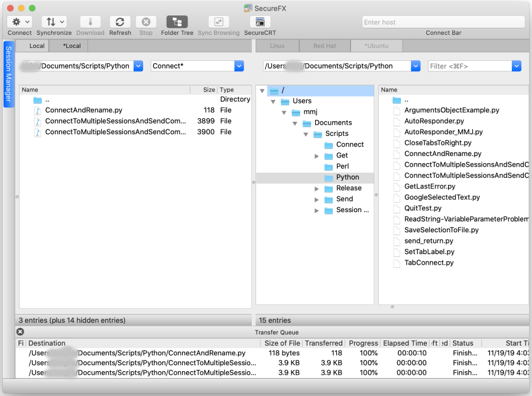Toggle Sync Browsing
The width and height of the screenshot is (532, 396).
219,22
